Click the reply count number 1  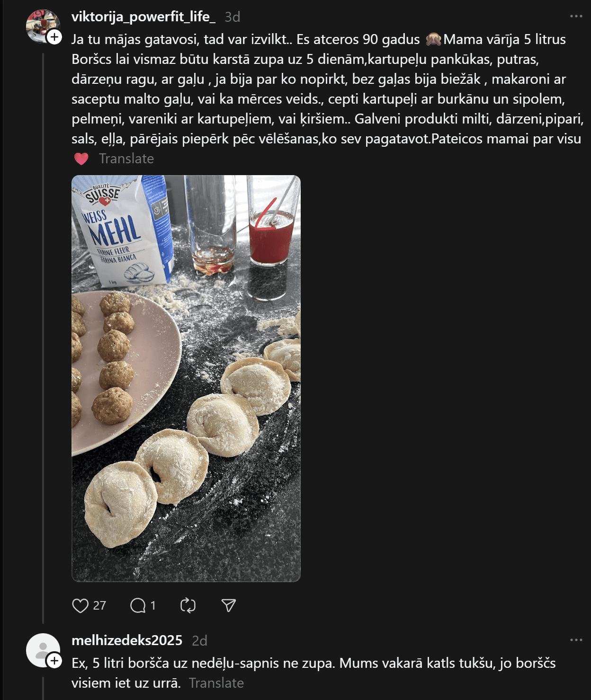(153, 605)
